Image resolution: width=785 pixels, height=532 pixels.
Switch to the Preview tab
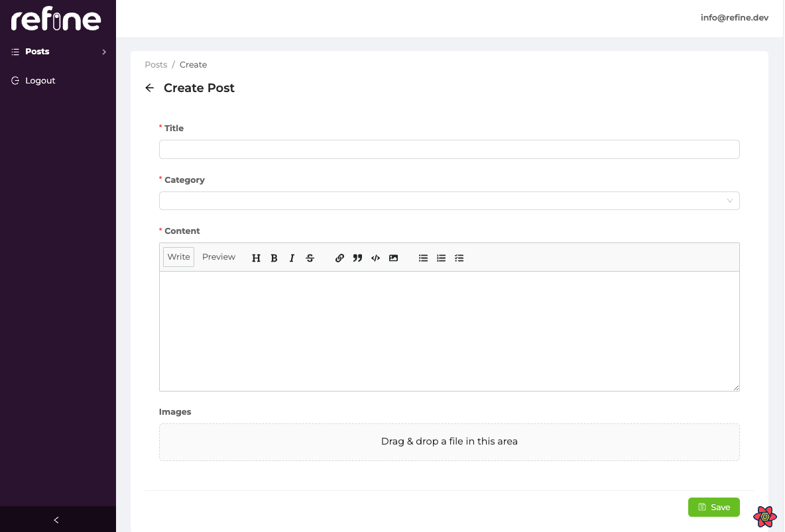coord(219,257)
